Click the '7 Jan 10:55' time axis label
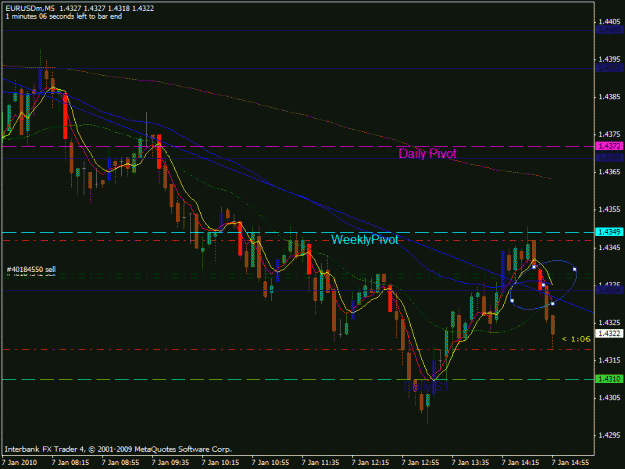 pyautogui.click(x=271, y=463)
